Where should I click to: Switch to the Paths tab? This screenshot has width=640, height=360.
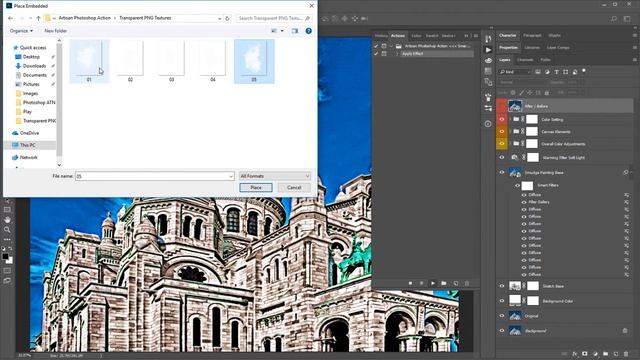point(545,60)
